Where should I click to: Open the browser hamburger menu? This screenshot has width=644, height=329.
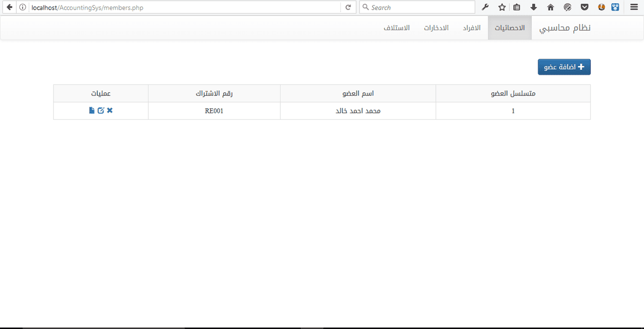point(634,8)
